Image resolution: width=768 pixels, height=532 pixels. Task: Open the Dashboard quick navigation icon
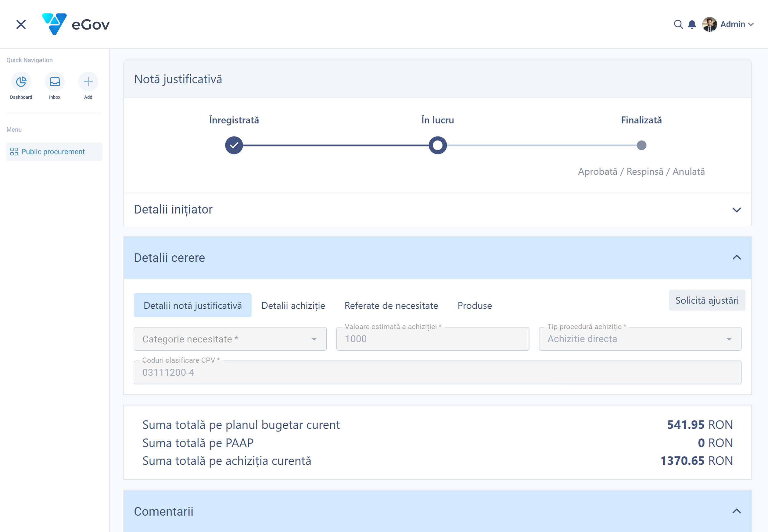21,82
